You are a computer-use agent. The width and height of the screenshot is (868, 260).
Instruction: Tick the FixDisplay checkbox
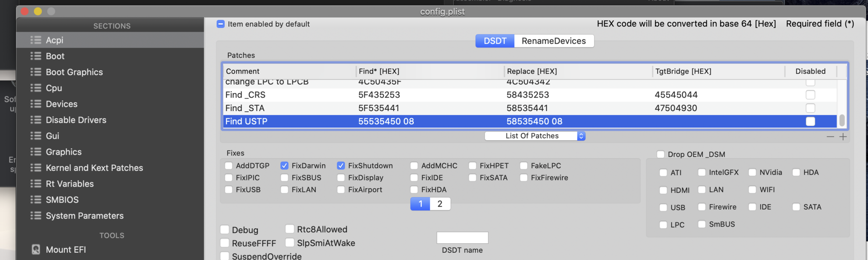pyautogui.click(x=341, y=178)
